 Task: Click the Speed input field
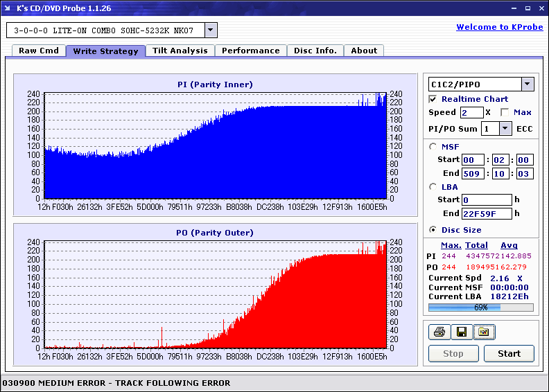[x=471, y=113]
